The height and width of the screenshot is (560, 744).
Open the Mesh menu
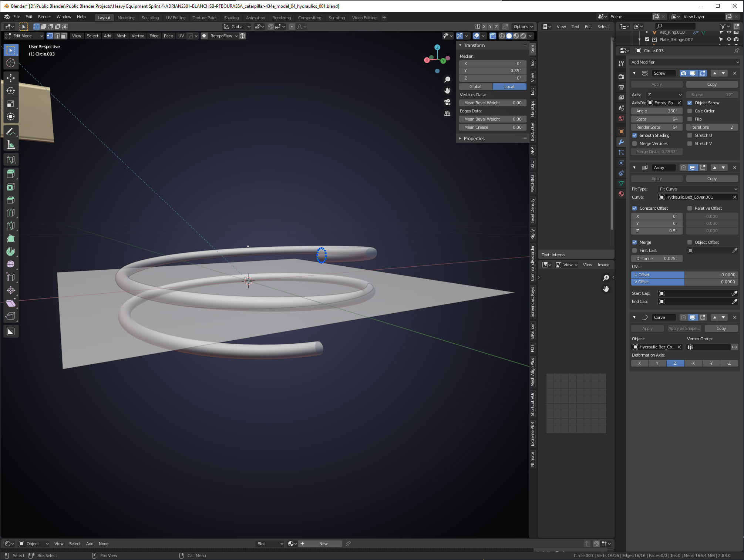121,36
